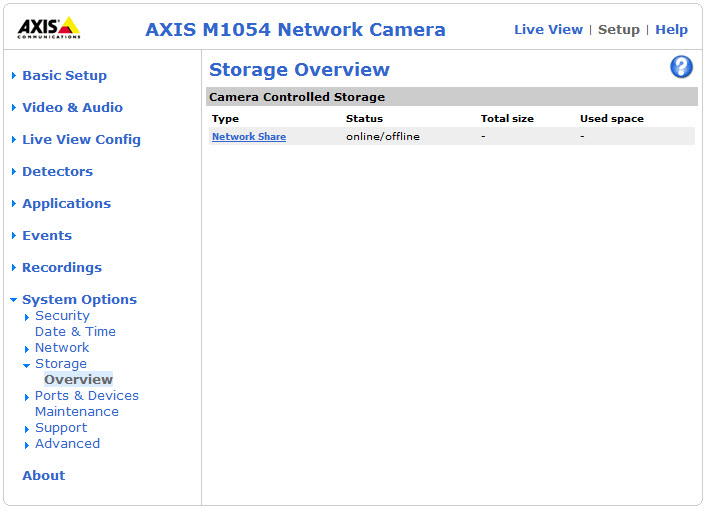Click the online/offline status text
This screenshot has width=706, height=511.
pyautogui.click(x=383, y=136)
